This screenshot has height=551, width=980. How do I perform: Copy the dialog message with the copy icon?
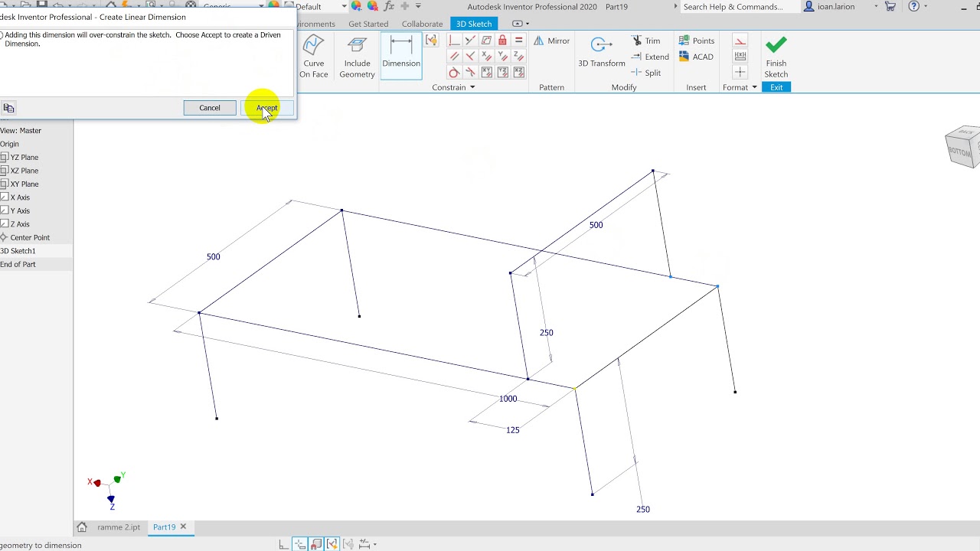click(8, 108)
